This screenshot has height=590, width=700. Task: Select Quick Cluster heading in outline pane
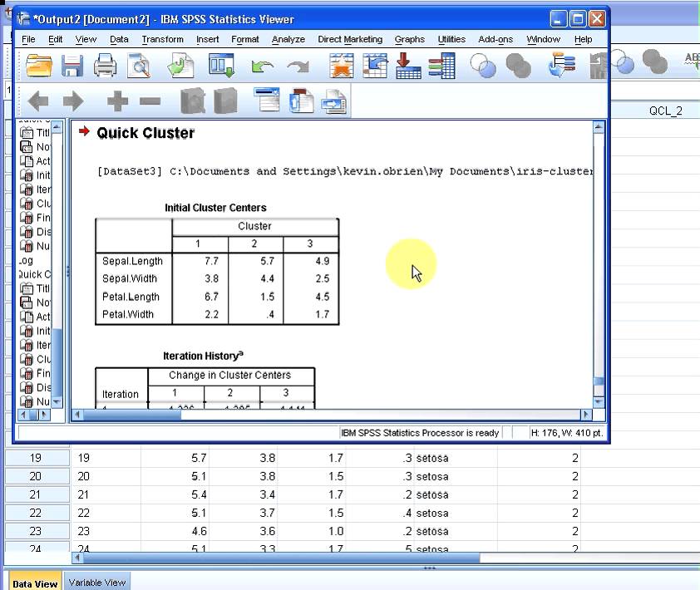(35, 274)
